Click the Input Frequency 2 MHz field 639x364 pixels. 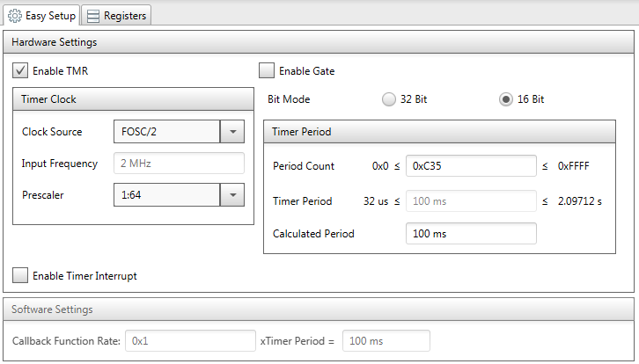point(179,164)
